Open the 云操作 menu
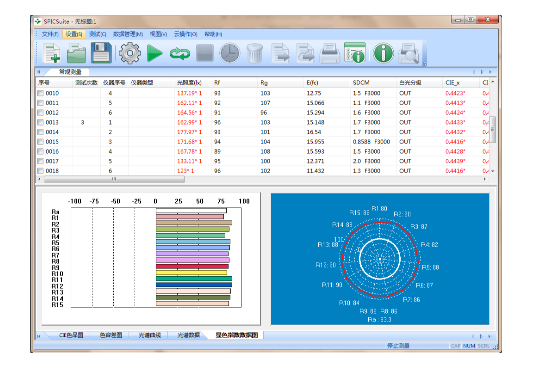This screenshot has width=540, height=380. tap(186, 34)
